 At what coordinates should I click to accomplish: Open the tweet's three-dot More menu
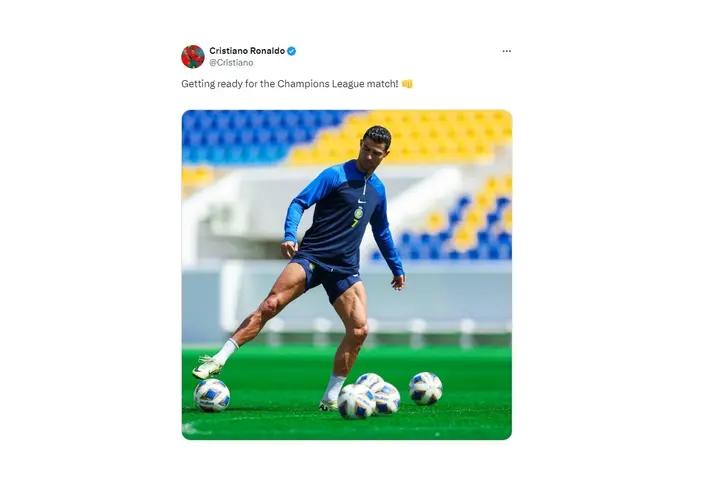[506, 51]
